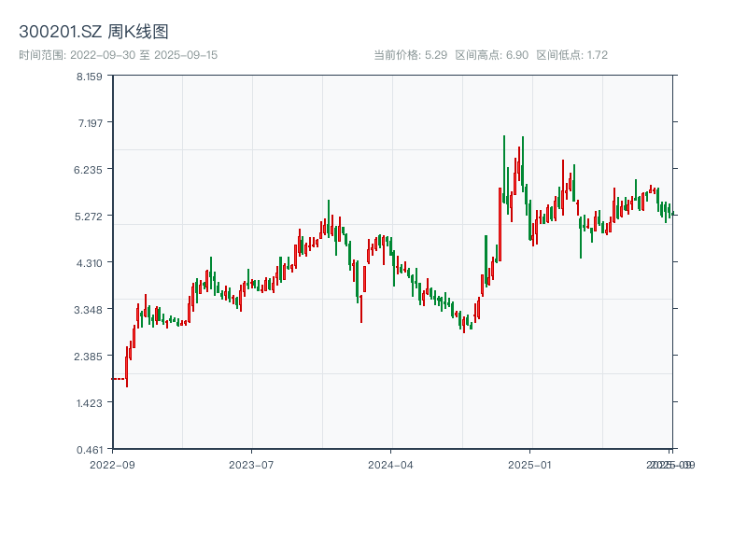Click y-axis label 0.461

[90, 450]
